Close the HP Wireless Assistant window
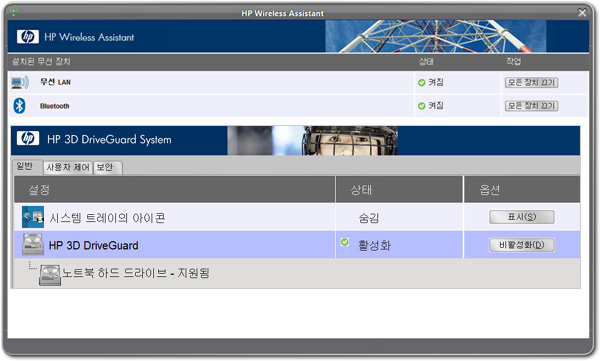 coord(582,13)
